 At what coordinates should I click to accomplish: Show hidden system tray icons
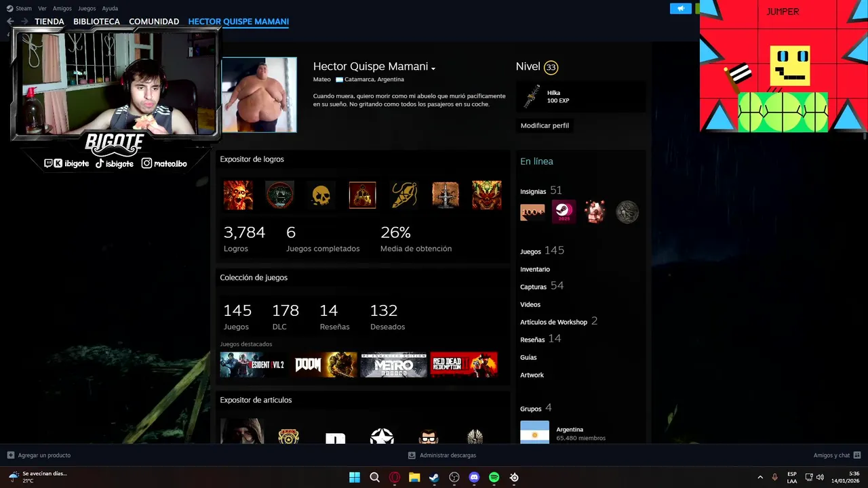[x=760, y=477]
